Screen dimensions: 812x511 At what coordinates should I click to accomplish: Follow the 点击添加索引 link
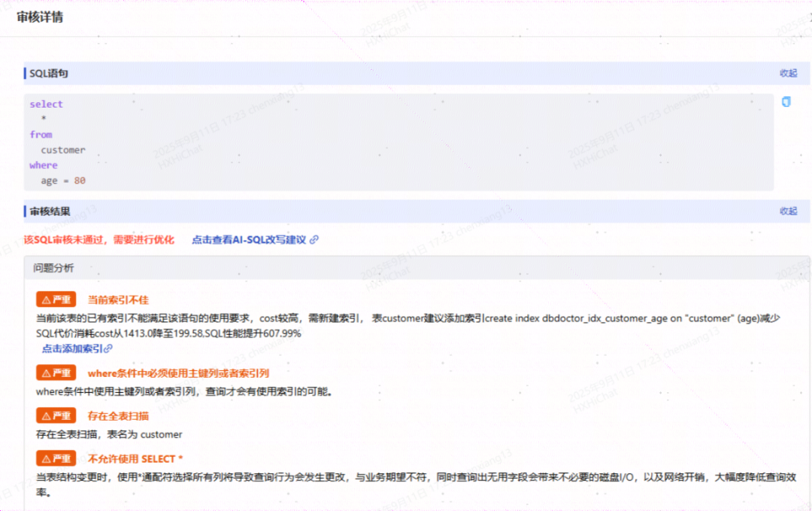(x=77, y=348)
